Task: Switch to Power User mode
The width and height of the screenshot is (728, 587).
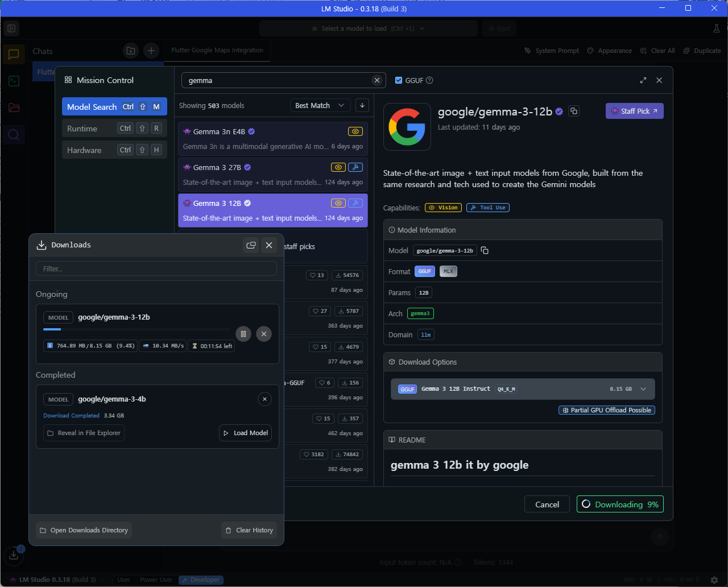Action: pos(156,580)
